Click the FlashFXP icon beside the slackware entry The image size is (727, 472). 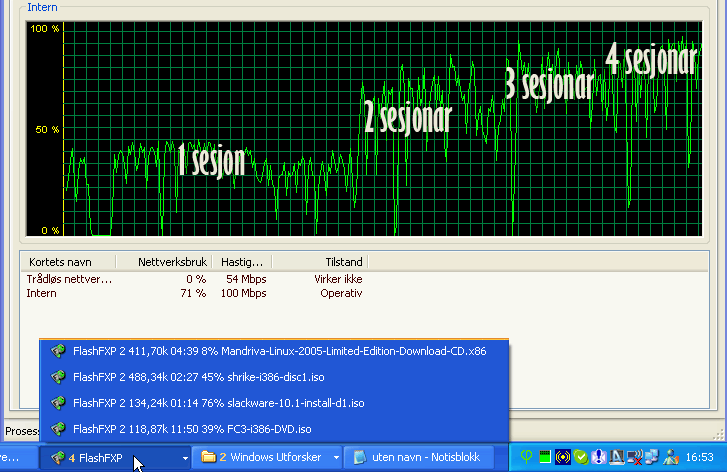(x=58, y=403)
